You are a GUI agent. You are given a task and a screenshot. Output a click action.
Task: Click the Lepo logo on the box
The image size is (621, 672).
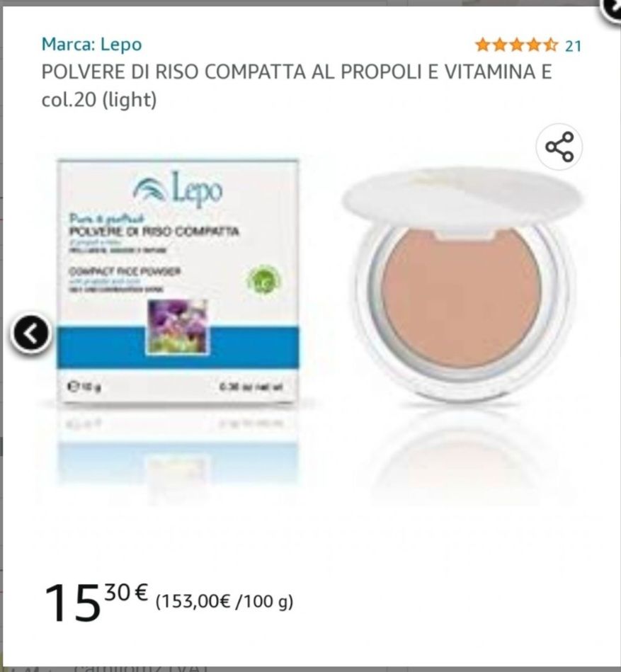point(178,190)
